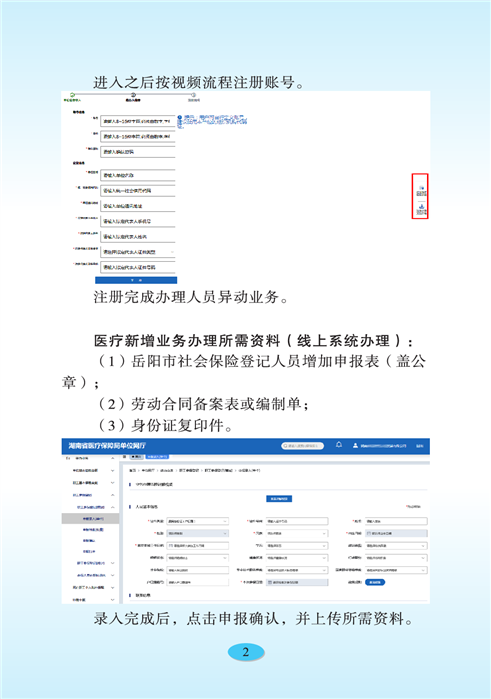This screenshot has width=491, height=699.
Task: Open the 请选择法定代表人证件类型 dropdown
Action: [138, 252]
